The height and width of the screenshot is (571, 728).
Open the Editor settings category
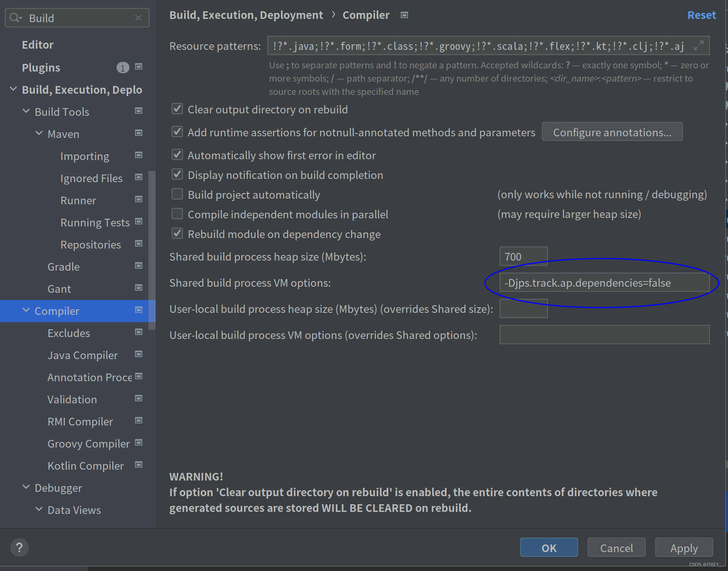tap(38, 45)
